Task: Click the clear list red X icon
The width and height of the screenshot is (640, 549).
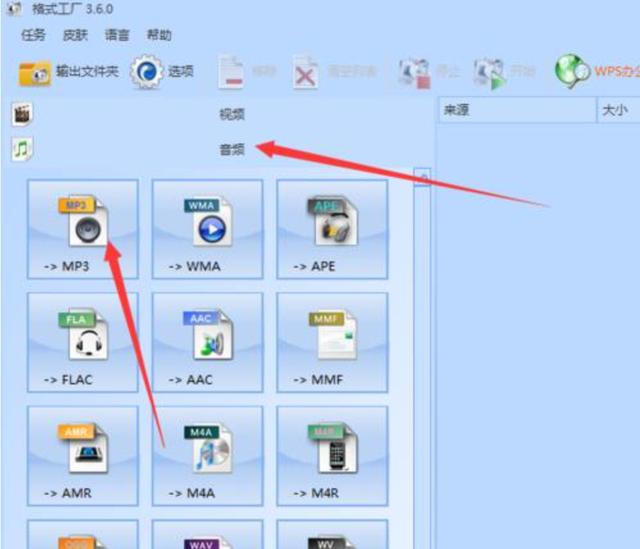Action: [305, 73]
